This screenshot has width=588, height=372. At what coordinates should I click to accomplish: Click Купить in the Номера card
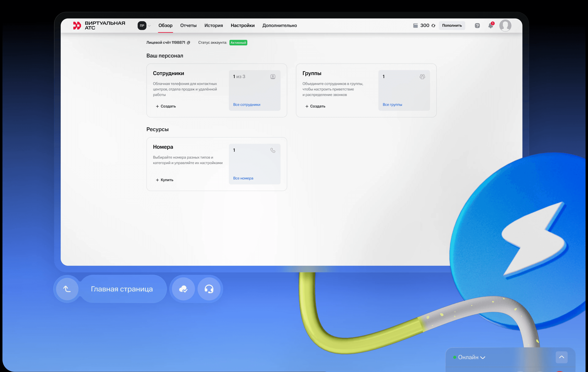[x=165, y=180]
